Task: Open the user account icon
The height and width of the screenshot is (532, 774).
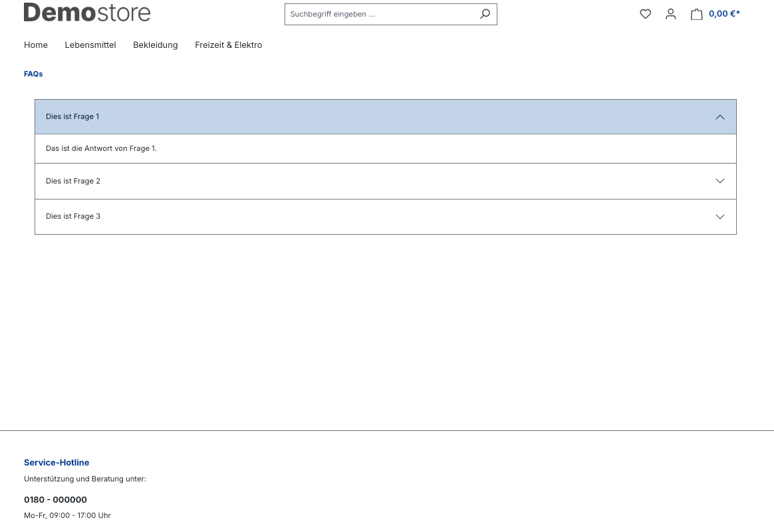Action: (x=670, y=14)
